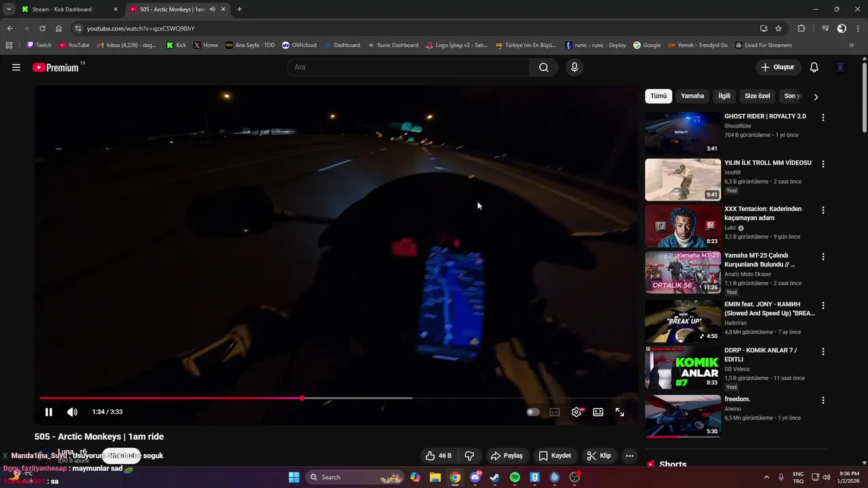
Task: Show more bookmarks chevron
Action: [x=852, y=45]
